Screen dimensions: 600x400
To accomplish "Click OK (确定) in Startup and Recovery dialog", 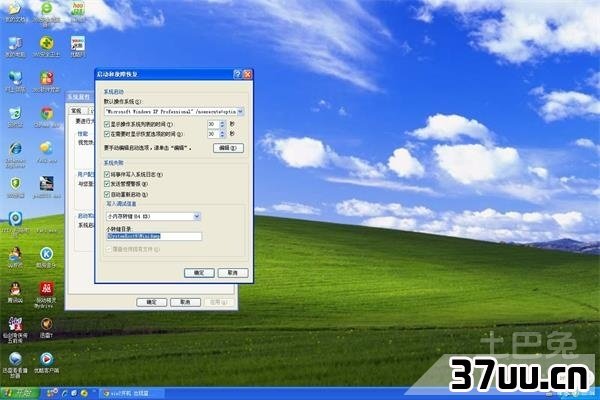I will click(x=199, y=273).
